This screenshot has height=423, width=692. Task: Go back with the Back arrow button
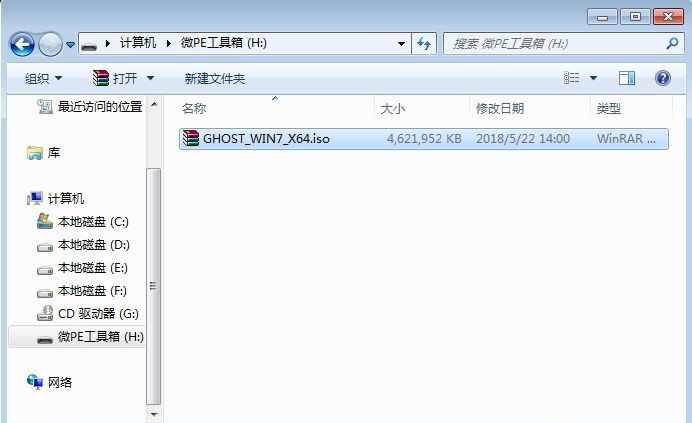point(22,44)
